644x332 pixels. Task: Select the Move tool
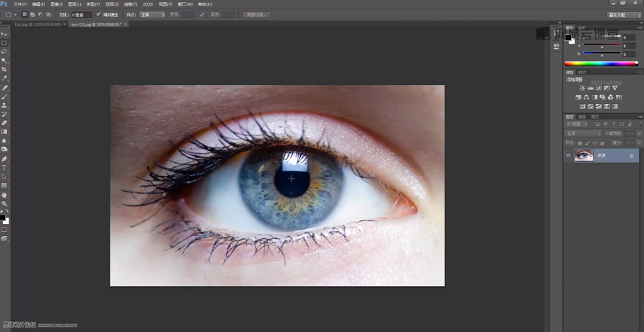point(4,34)
